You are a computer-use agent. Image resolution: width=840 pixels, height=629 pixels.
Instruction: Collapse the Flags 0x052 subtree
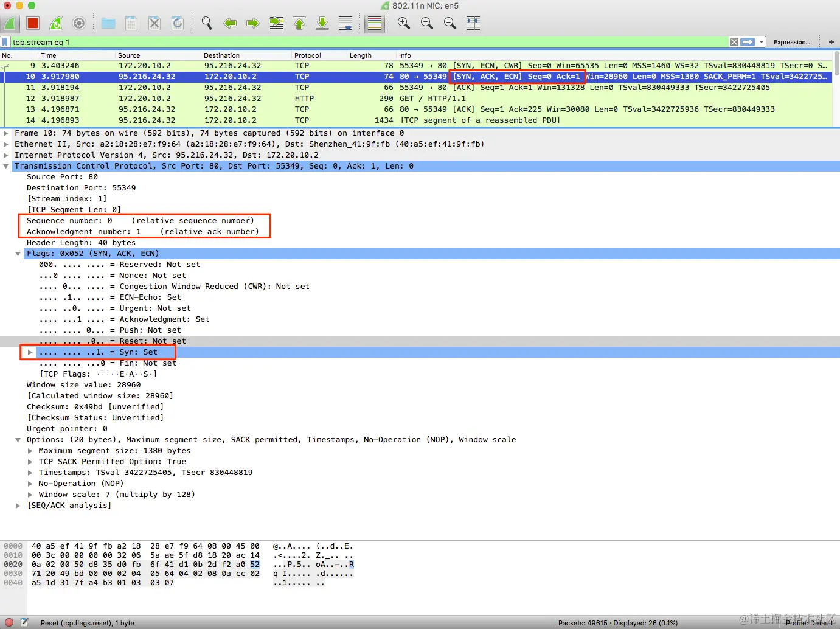18,254
